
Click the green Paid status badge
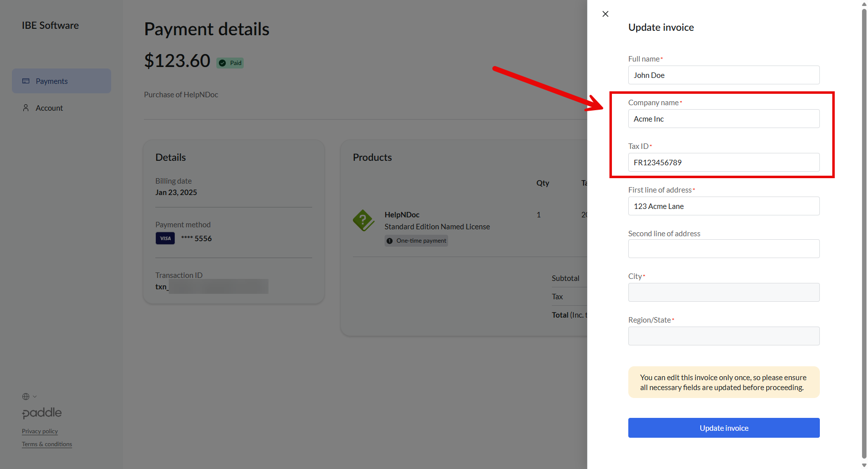pos(230,63)
